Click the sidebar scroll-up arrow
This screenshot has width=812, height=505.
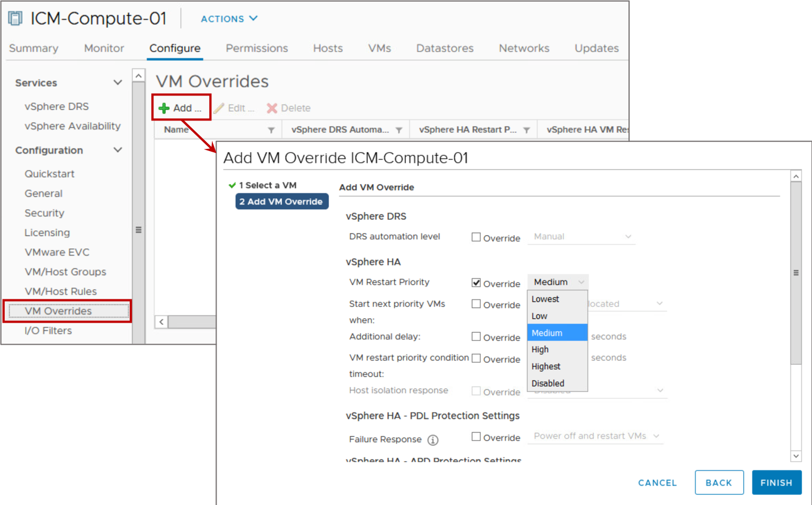[x=139, y=76]
